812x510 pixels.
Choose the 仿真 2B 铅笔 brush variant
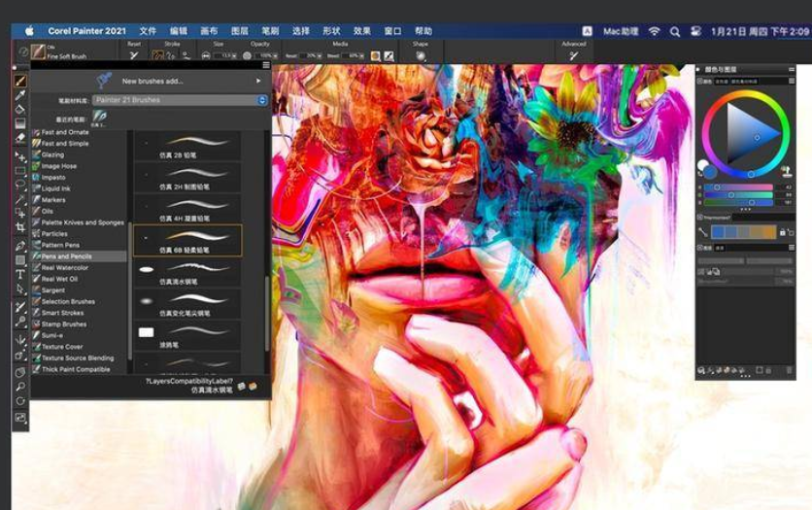point(187,146)
